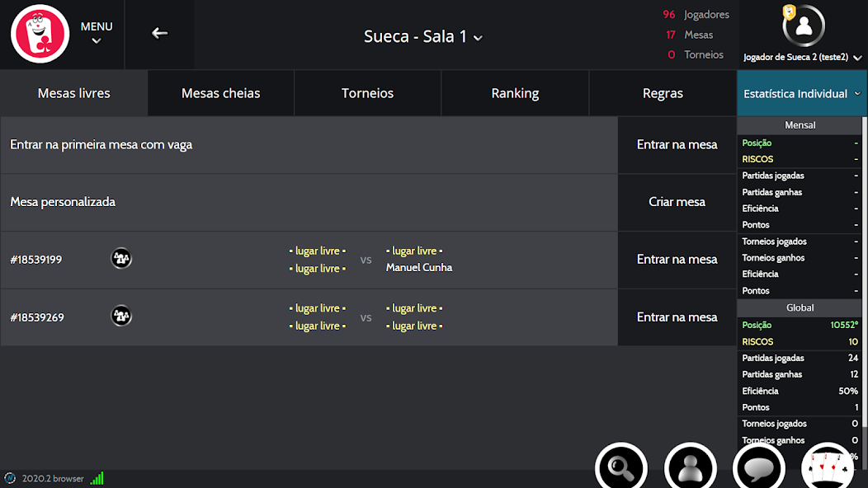Enter table #18539199 with Manuel Cunha
This screenshot has height=488, width=868.
coord(677,260)
